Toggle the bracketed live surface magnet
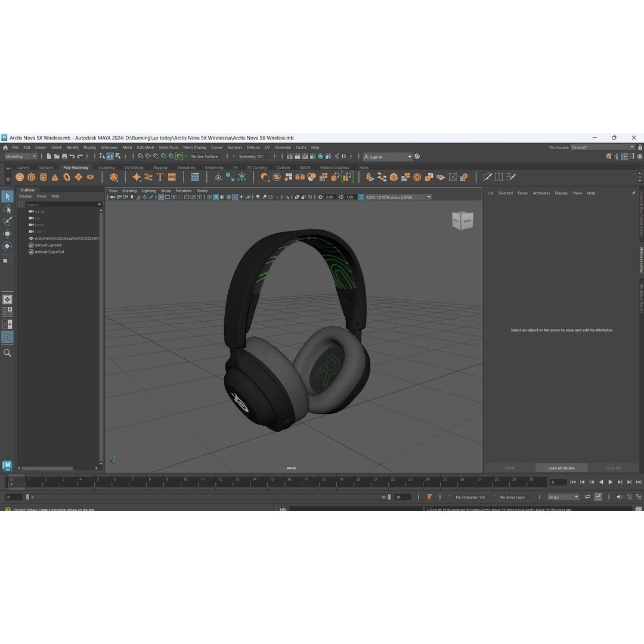 click(x=179, y=156)
